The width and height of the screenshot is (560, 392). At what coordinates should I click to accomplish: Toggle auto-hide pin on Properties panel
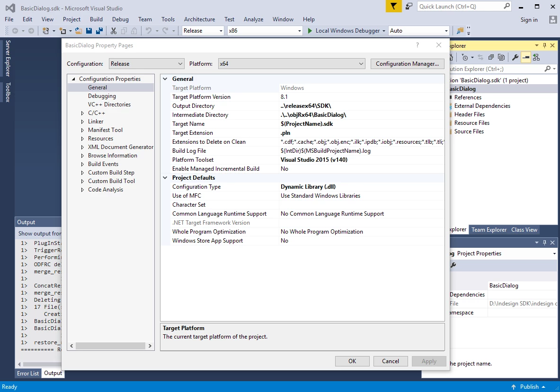pos(545,243)
